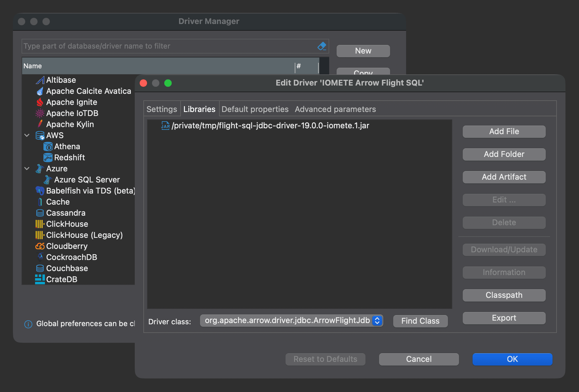Select the Cloudberry row text
Viewport: 579px width, 392px height.
67,246
